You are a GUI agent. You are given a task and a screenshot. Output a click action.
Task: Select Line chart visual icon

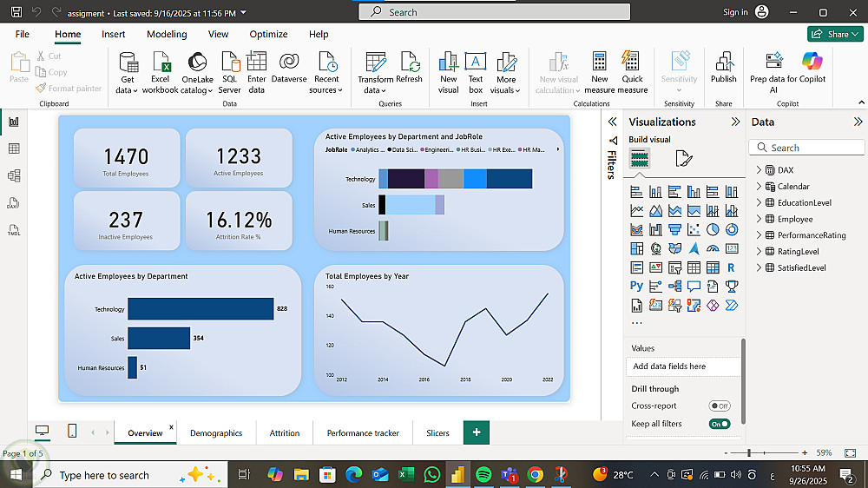pos(636,211)
